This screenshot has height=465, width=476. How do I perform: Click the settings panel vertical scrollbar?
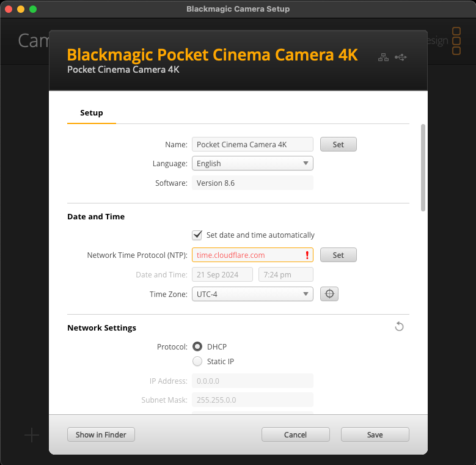pos(423,167)
